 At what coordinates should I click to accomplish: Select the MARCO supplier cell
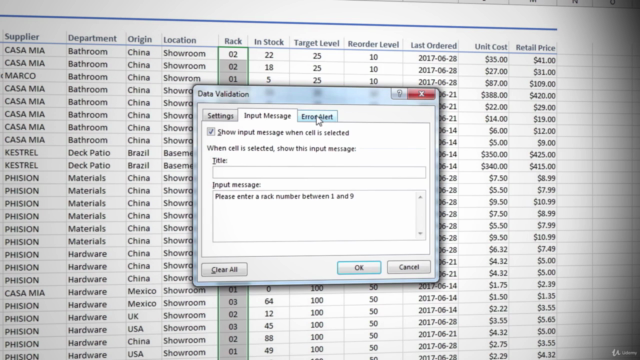(x=20, y=76)
